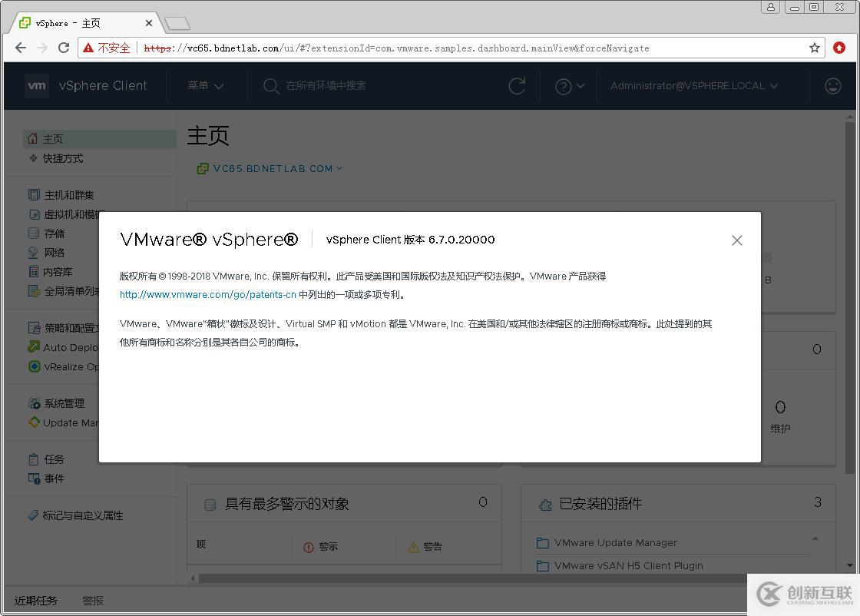The image size is (860, 616).
Task: Click the 网络 globe icon
Action: point(34,253)
